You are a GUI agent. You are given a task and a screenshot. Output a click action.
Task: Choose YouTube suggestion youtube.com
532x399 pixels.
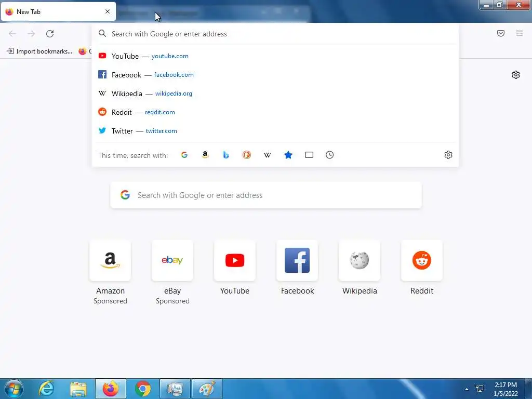275,56
